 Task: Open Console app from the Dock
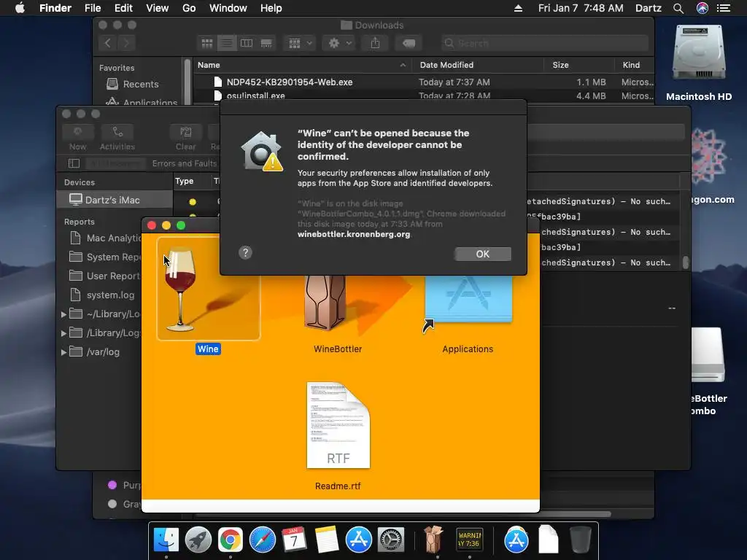(469, 540)
